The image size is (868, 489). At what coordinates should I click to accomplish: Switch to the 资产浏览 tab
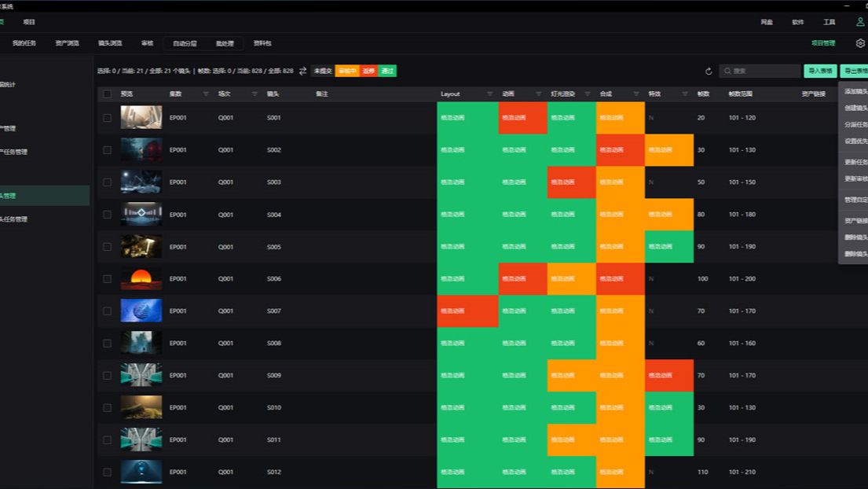click(67, 43)
